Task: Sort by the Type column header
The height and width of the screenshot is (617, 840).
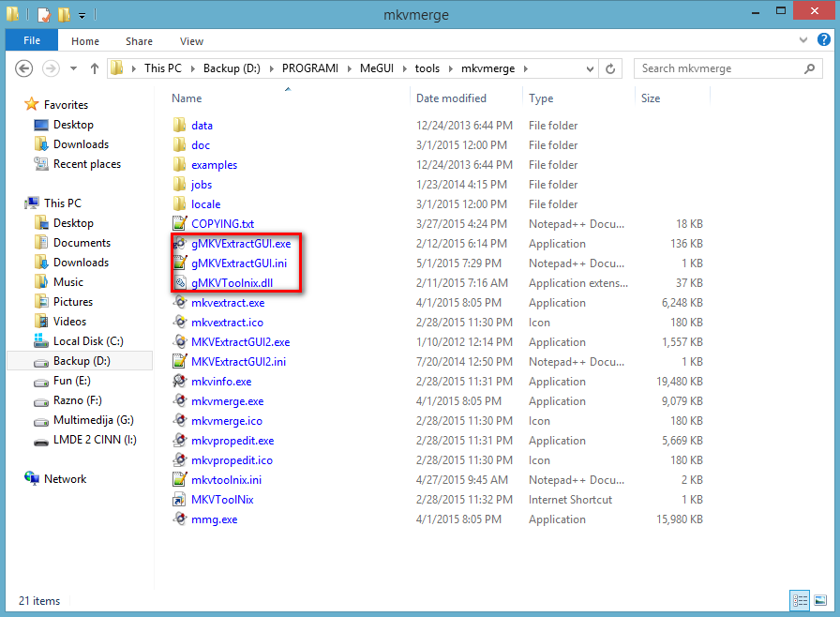Action: pyautogui.click(x=541, y=98)
